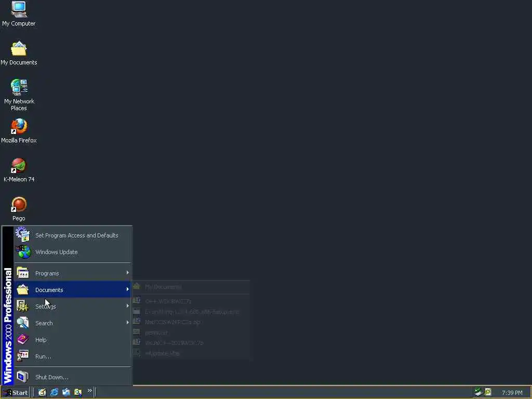Open Windows Update from Start menu
This screenshot has height=399, width=532.
73,252
